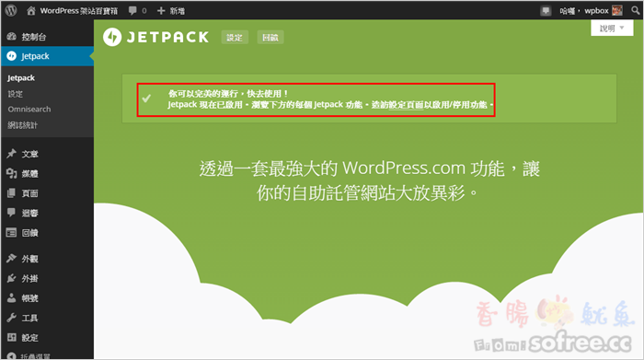The height and width of the screenshot is (360, 644).
Task: Click the 迴響 comments icon in the sidebar
Action: [x=11, y=213]
